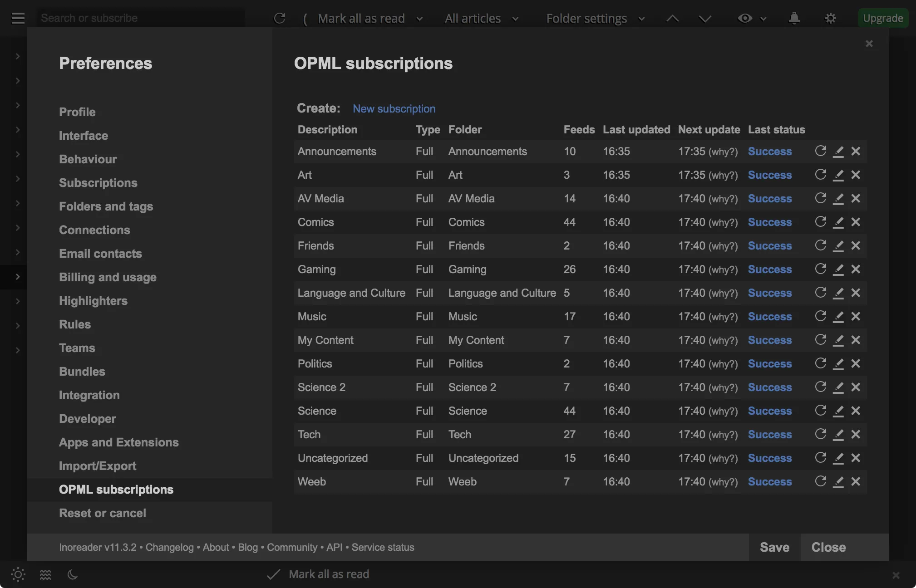Go to Folders and tags
This screenshot has height=588, width=916.
coord(106,206)
